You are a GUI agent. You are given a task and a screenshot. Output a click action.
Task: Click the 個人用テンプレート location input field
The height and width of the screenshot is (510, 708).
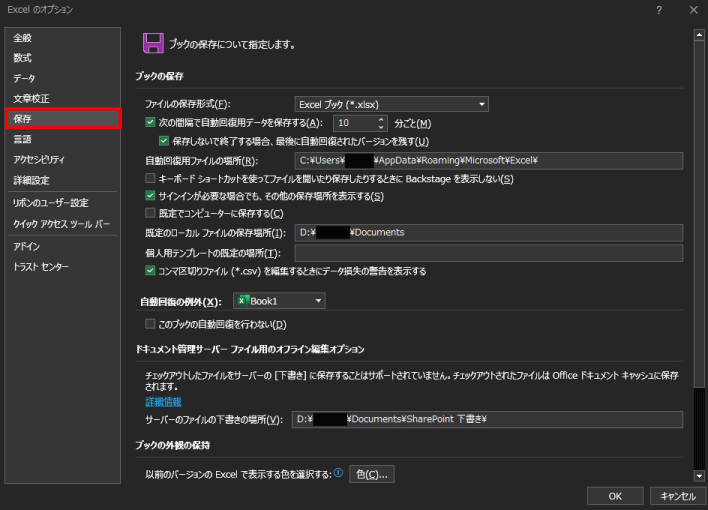[488, 252]
